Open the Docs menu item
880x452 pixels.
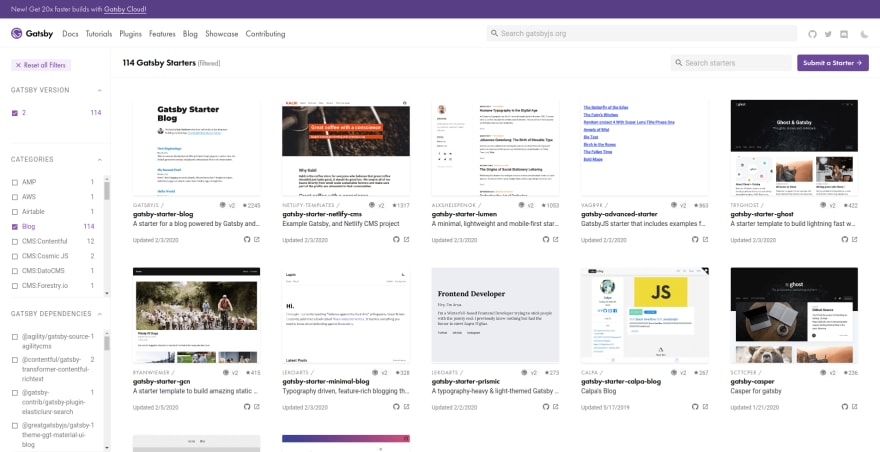(70, 34)
